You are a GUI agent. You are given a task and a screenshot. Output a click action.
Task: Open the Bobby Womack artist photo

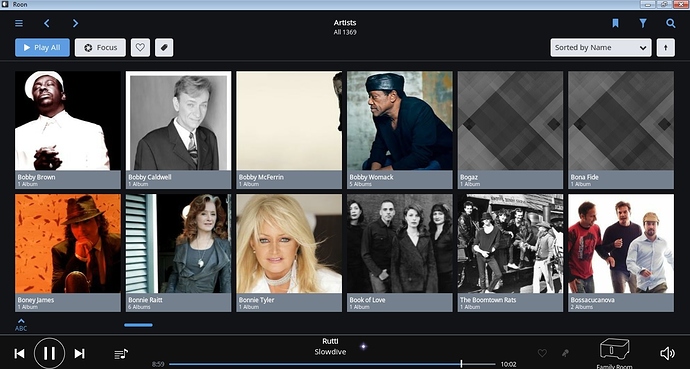pos(400,121)
